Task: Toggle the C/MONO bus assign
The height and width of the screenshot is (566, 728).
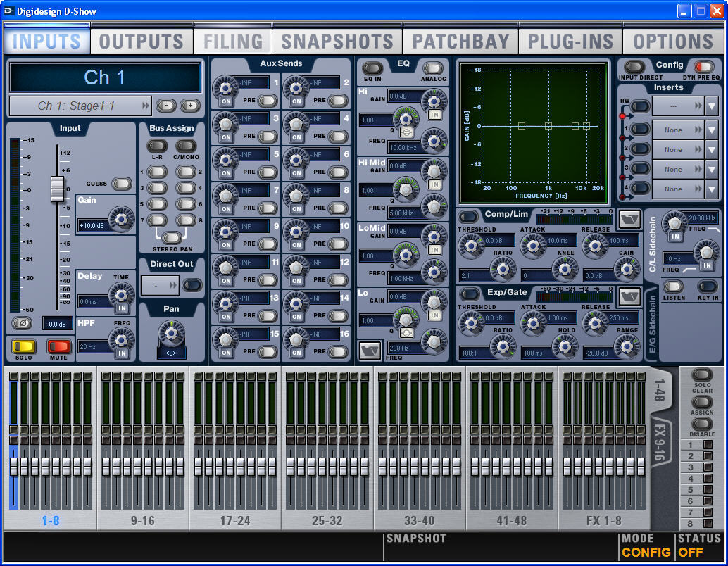Action: click(186, 146)
